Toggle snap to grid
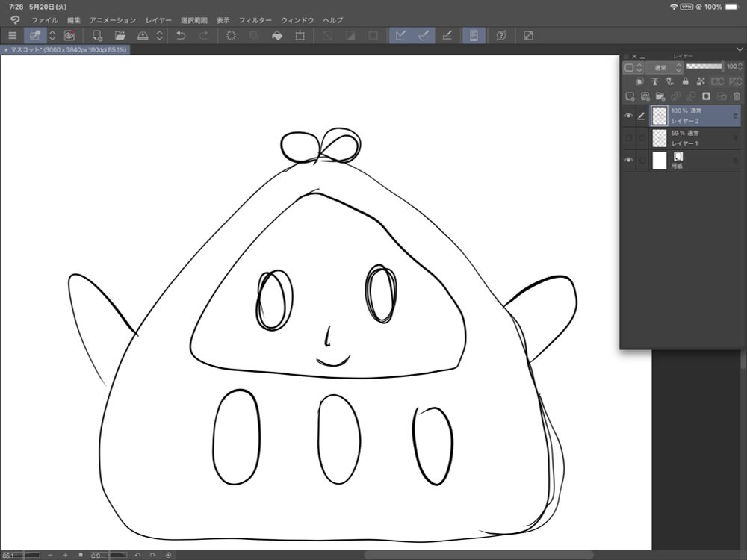 click(447, 36)
